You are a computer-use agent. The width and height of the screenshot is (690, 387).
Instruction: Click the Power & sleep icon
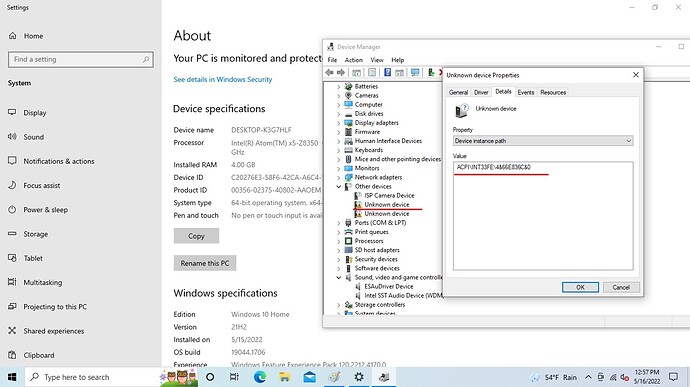[12, 209]
